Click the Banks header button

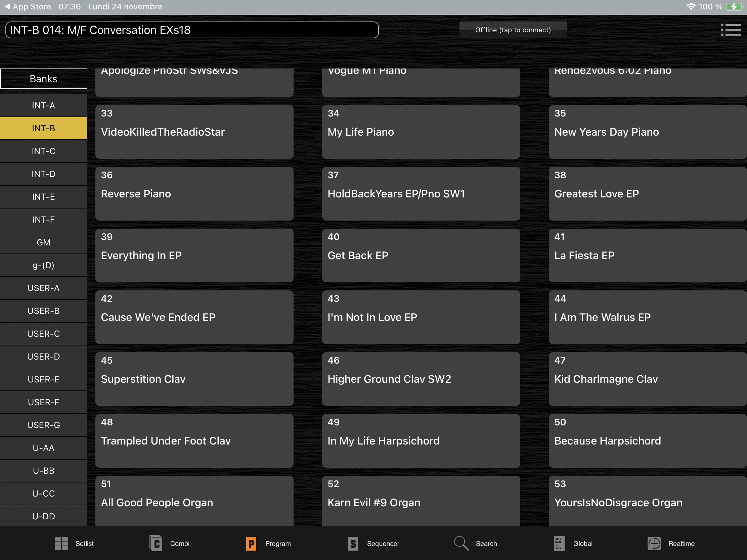tap(44, 79)
